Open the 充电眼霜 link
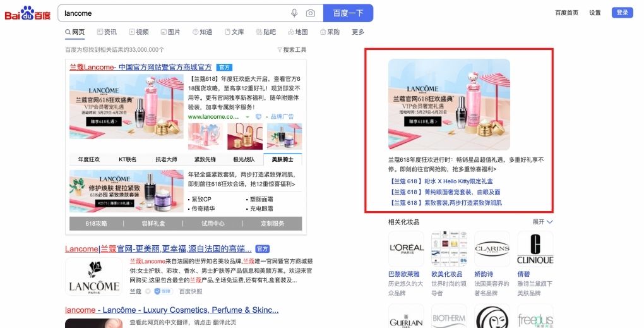 pos(261,209)
